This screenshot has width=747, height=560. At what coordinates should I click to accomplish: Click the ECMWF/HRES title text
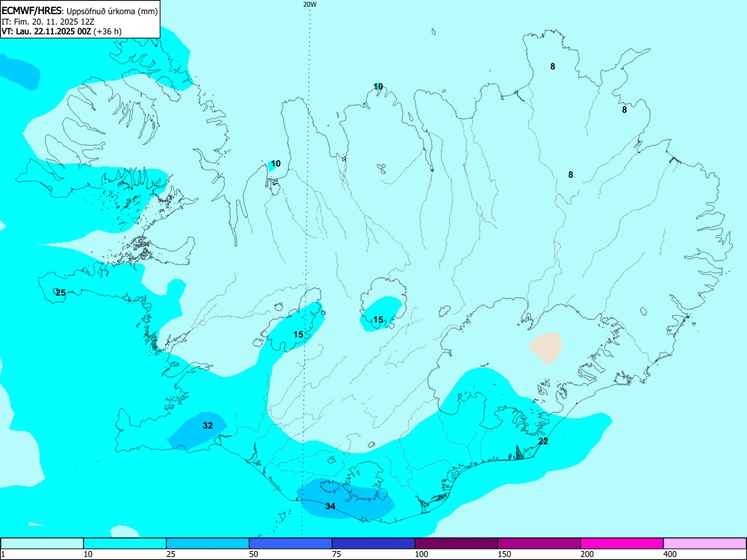[31, 11]
